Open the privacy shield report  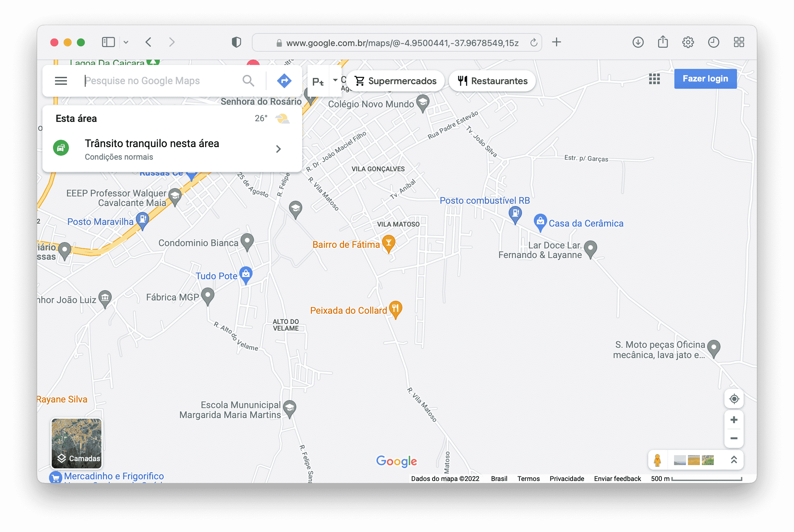[x=236, y=42]
